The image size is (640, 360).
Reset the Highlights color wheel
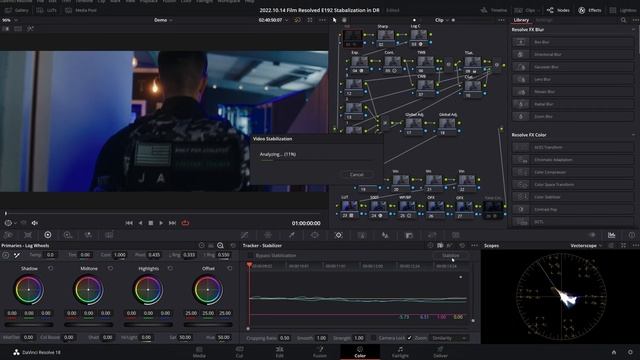tap(170, 269)
